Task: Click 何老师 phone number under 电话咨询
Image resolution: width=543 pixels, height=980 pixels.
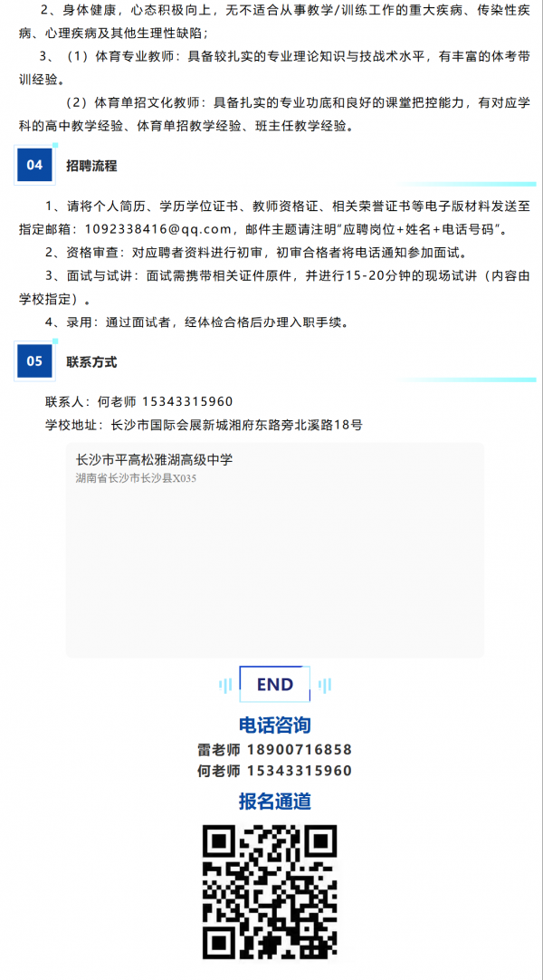Action: (x=300, y=771)
